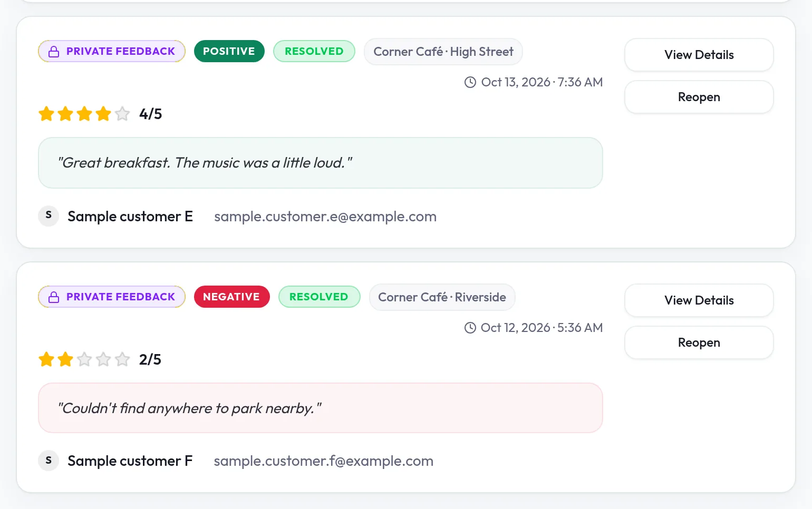Click the timestamp Oct 13, 2026 · 7:36 AM
This screenshot has width=812, height=509.
point(542,82)
